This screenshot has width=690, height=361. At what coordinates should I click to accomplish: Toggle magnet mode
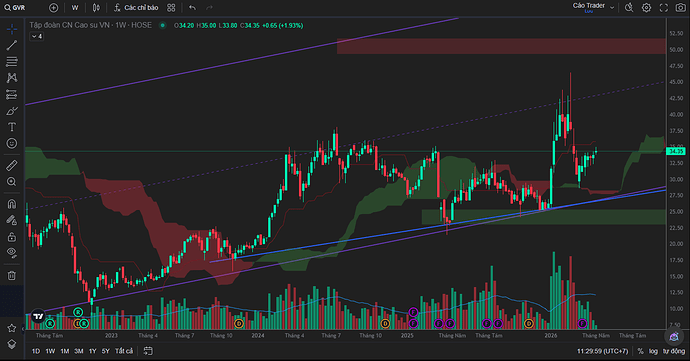pos(12,204)
